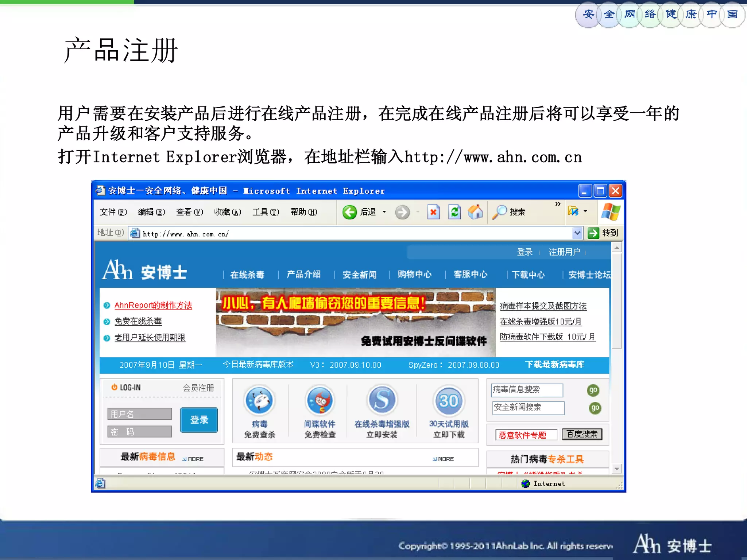Click go button beside security news search
This screenshot has width=747, height=560.
595,408
